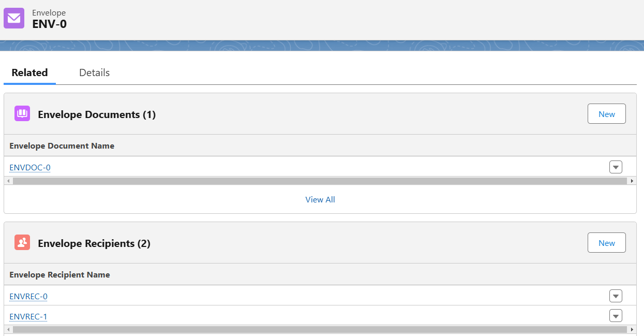Switch to the Details tab
This screenshot has height=336, width=644.
pyautogui.click(x=94, y=72)
